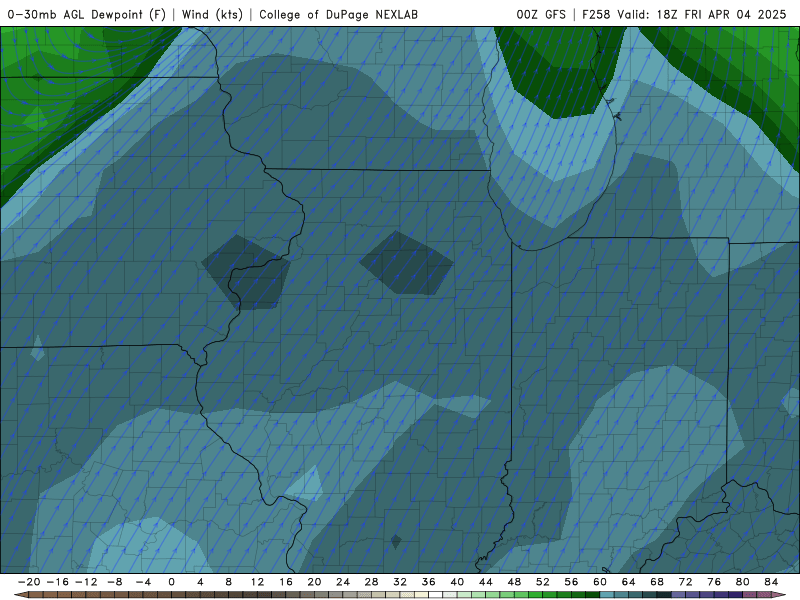Click the '-8' value on color scale
The image size is (800, 600).
pos(114,582)
